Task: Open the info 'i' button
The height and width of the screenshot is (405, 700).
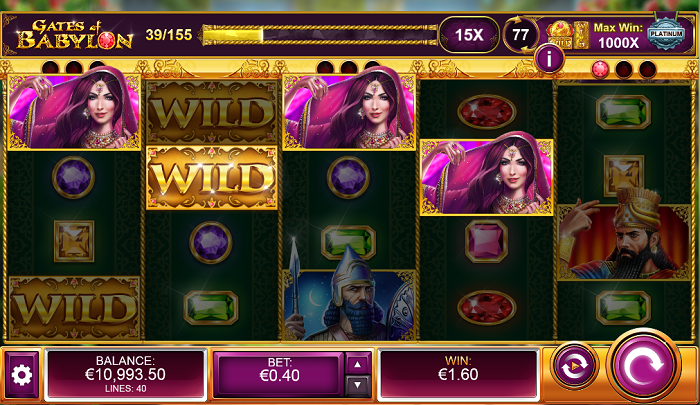Action: click(549, 58)
